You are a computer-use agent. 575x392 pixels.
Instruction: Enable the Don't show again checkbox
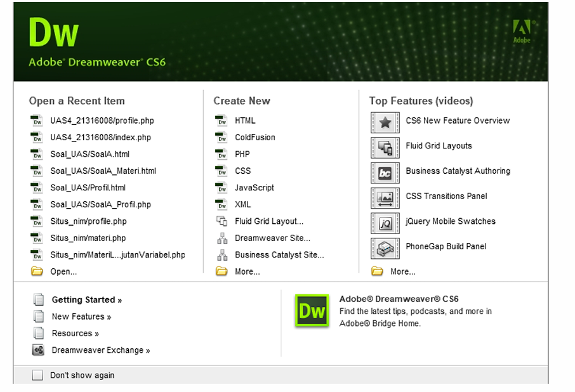[x=37, y=375]
